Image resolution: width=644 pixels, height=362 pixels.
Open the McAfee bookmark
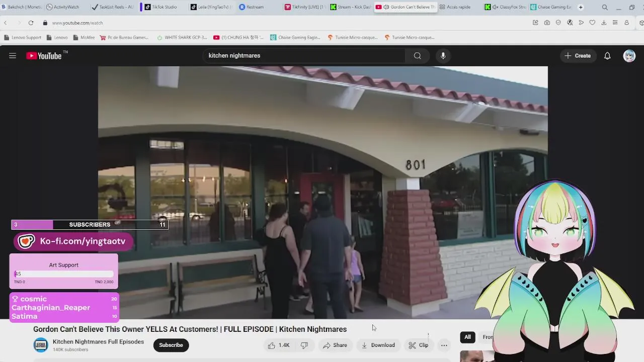[84, 37]
